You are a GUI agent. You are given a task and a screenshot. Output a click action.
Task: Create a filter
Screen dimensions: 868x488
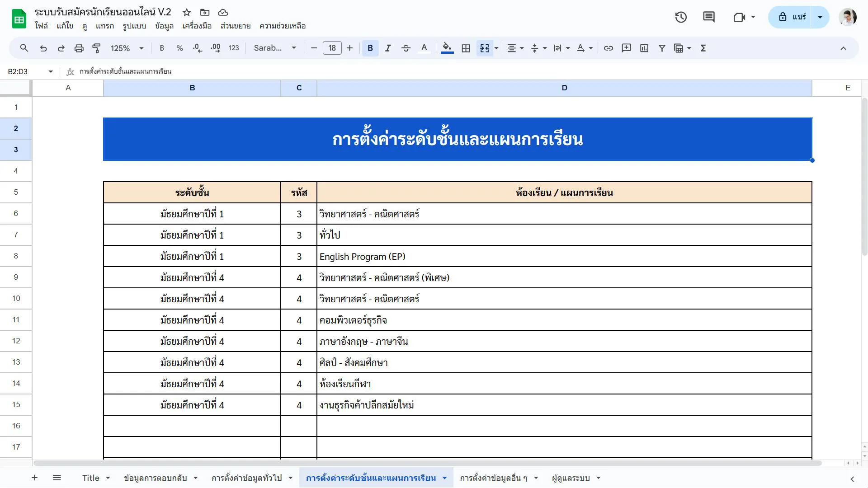point(662,48)
